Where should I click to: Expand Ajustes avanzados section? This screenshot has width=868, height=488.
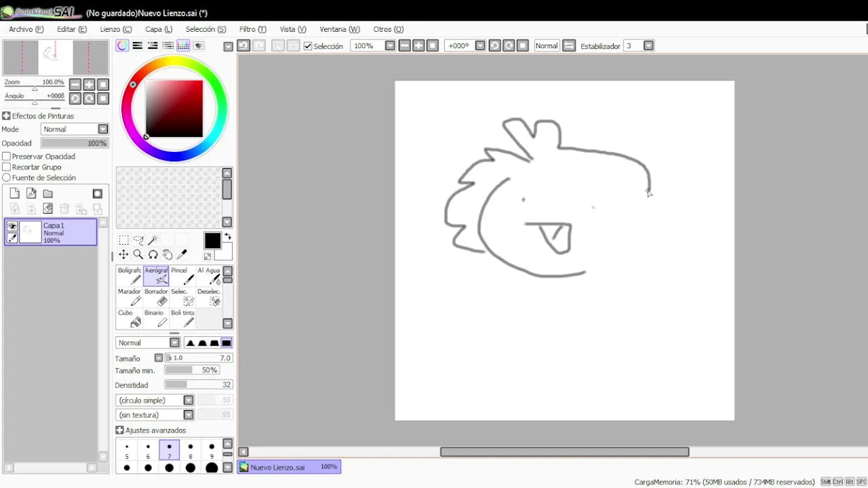(119, 430)
